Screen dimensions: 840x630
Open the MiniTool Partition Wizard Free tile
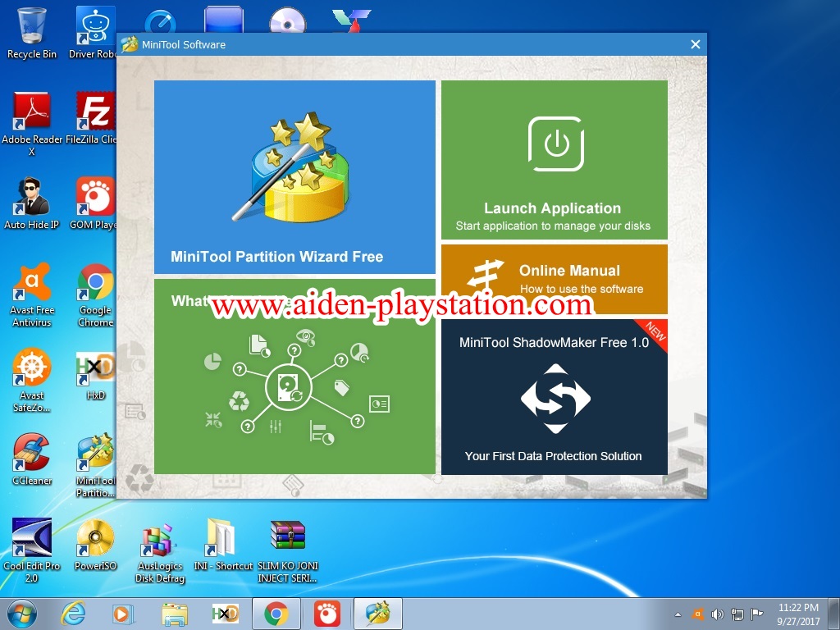294,177
